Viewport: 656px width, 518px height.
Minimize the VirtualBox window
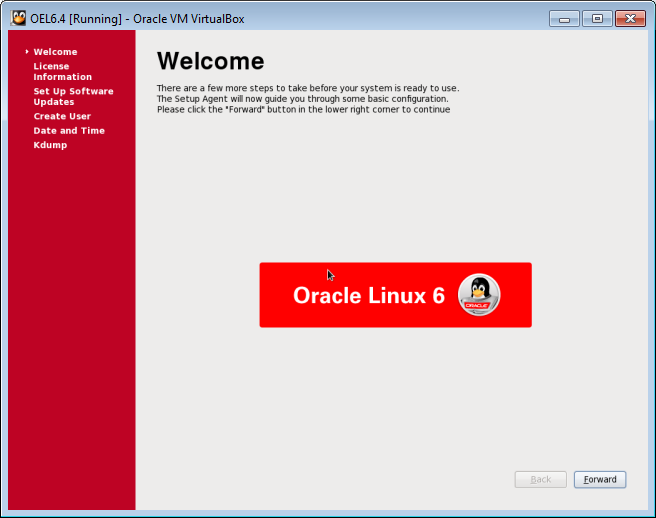pos(564,19)
